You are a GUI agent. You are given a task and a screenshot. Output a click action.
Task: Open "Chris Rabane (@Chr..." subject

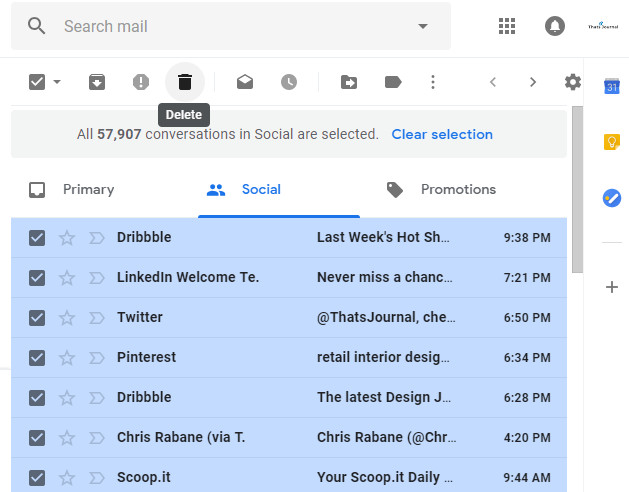click(x=387, y=437)
